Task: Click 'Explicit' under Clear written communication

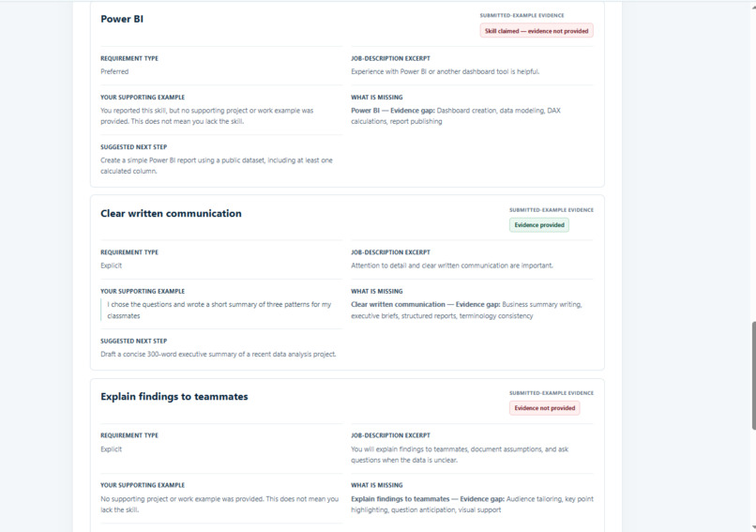Action: [111, 266]
